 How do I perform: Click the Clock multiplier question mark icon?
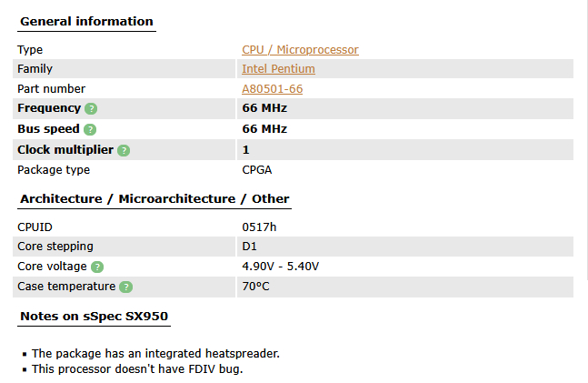pos(124,150)
